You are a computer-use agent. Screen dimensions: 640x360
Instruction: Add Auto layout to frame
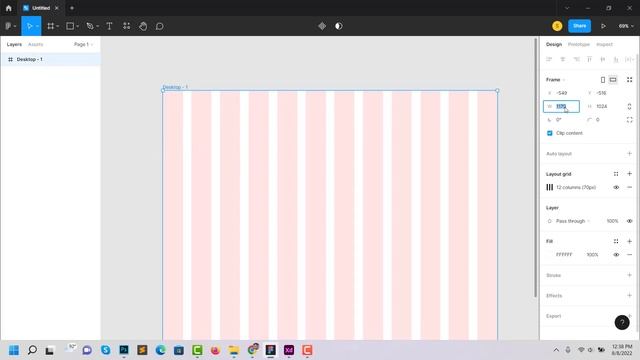[x=629, y=154]
